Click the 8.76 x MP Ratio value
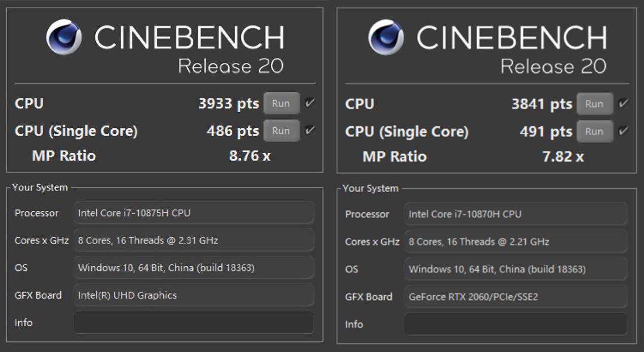 coord(249,156)
